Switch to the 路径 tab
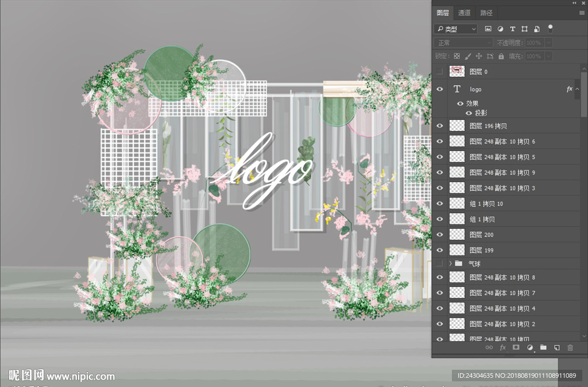The image size is (588, 387). pos(486,13)
